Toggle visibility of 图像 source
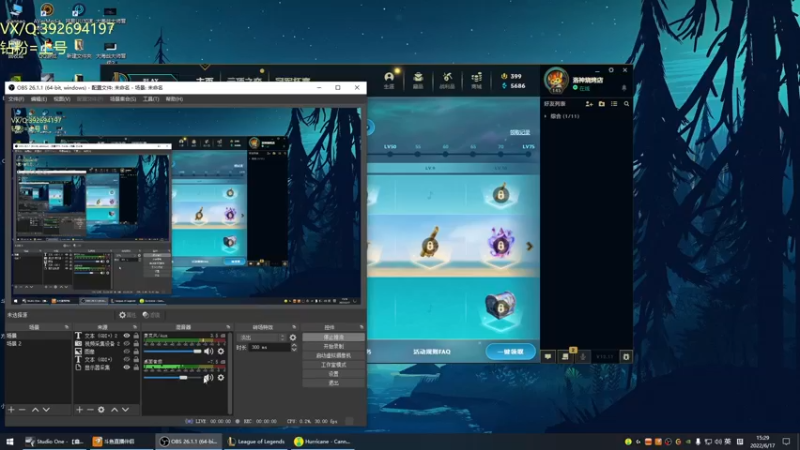Viewport: 800px width, 450px height. (x=127, y=352)
